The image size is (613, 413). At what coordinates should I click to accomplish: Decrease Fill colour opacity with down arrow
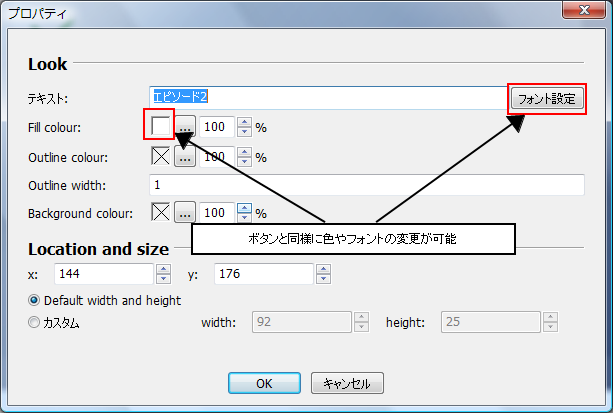[244, 132]
